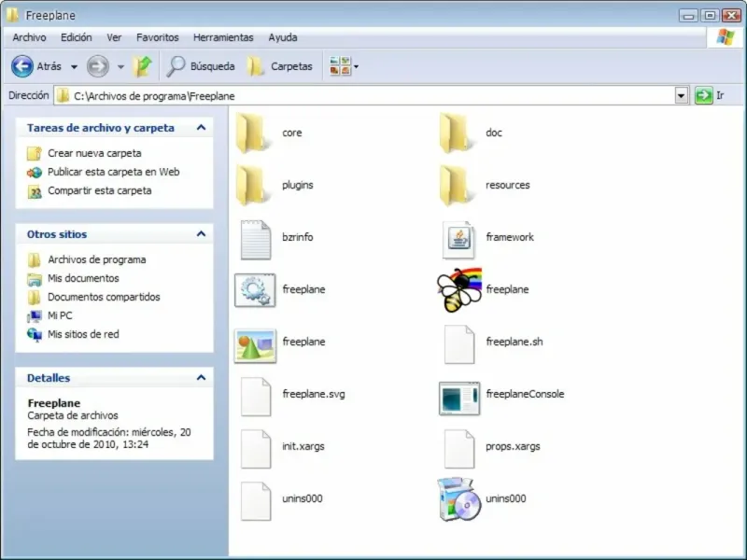Viewport: 747px width, 560px height.
Task: Open the doc folder icon
Action: [x=456, y=133]
